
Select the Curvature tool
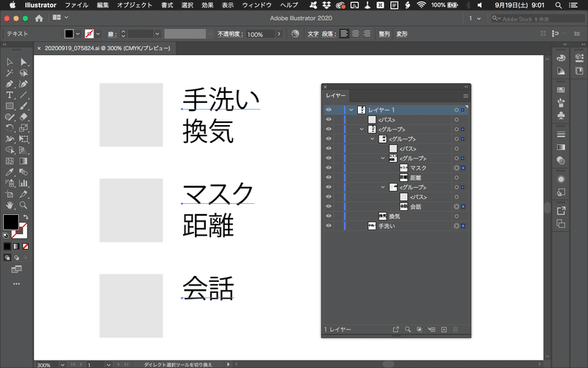click(x=24, y=84)
